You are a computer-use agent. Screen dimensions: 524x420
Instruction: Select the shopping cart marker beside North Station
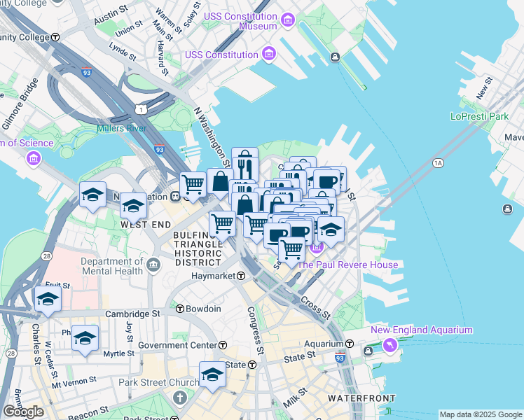click(x=193, y=187)
